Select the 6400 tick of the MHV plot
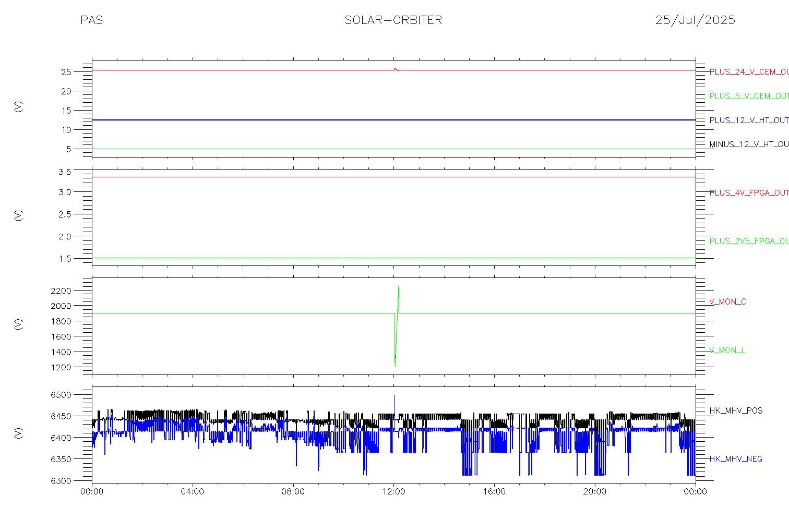This screenshot has height=532, width=789. coord(62,438)
